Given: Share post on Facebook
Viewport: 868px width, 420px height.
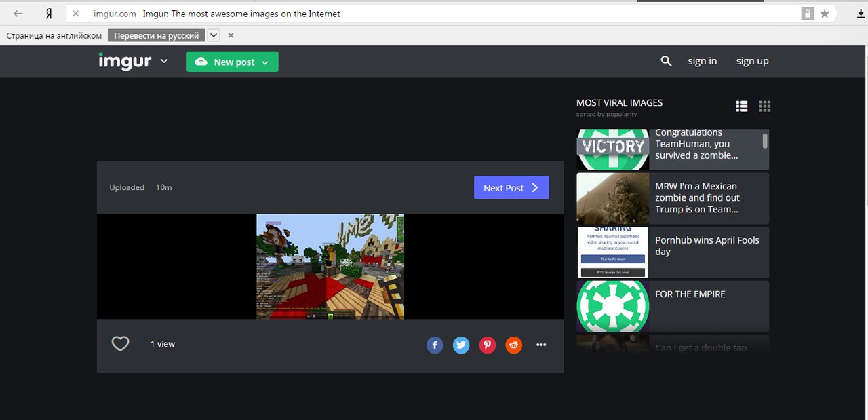Looking at the screenshot, I should pos(435,345).
